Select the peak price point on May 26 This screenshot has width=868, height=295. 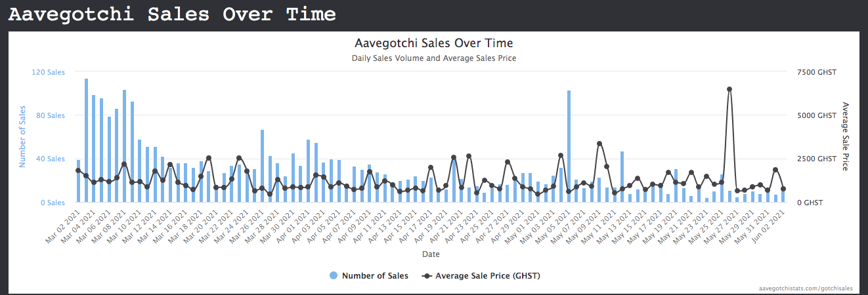tap(729, 89)
